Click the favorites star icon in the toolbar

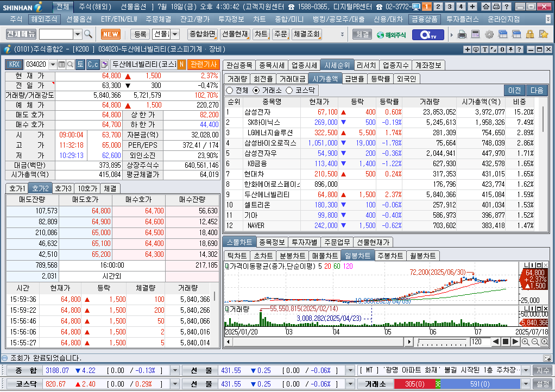click(543, 34)
